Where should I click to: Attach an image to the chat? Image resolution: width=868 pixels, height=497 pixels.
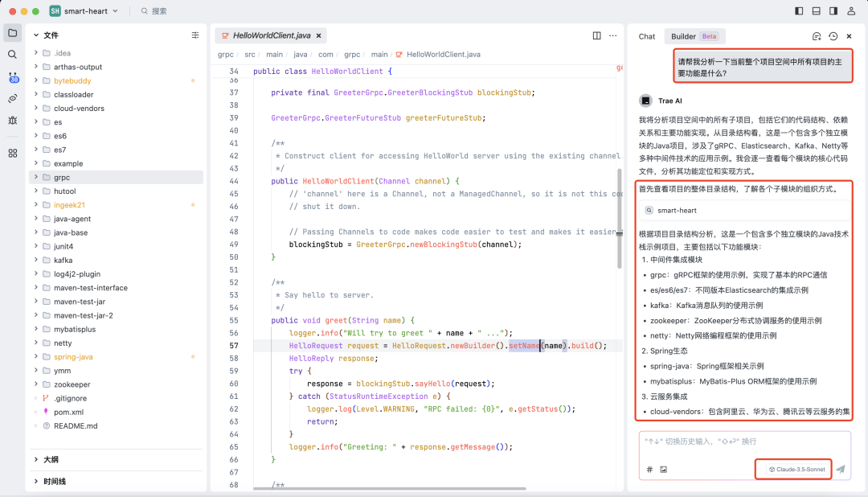click(x=664, y=470)
